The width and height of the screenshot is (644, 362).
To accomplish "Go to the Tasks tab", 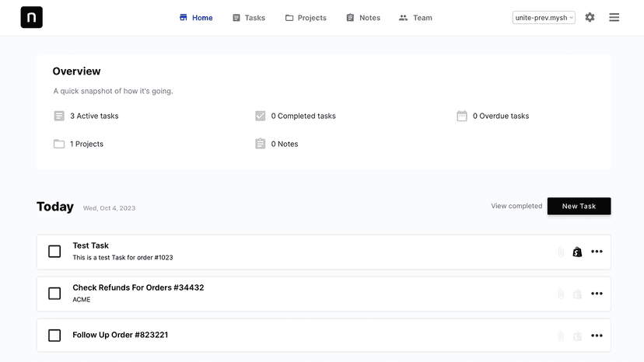I will (249, 18).
